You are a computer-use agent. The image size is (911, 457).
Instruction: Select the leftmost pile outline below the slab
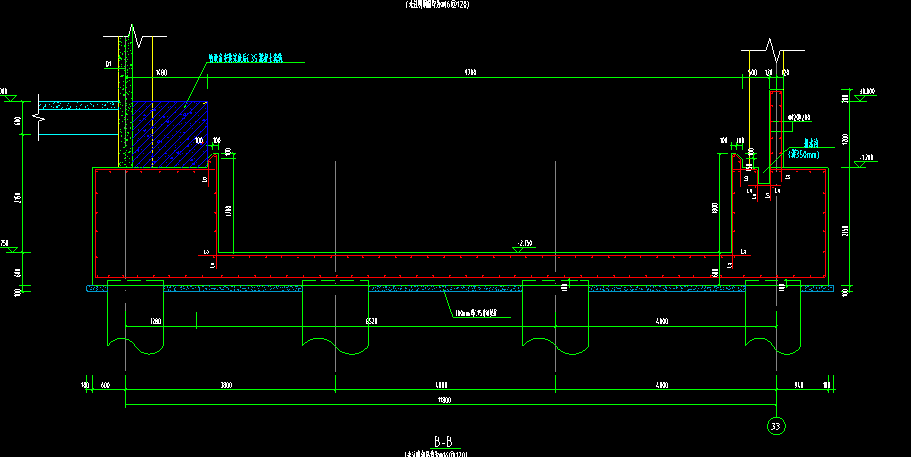pos(135,317)
